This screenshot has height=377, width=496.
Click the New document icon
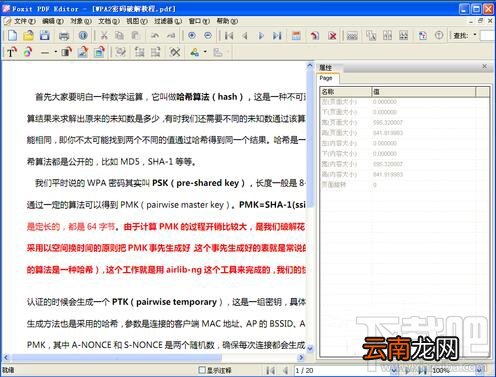(12, 35)
